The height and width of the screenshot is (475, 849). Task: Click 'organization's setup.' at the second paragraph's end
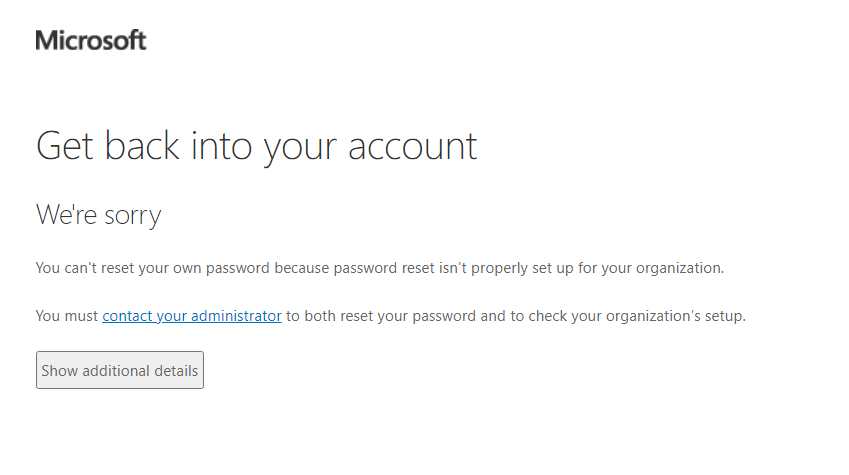[x=676, y=316]
